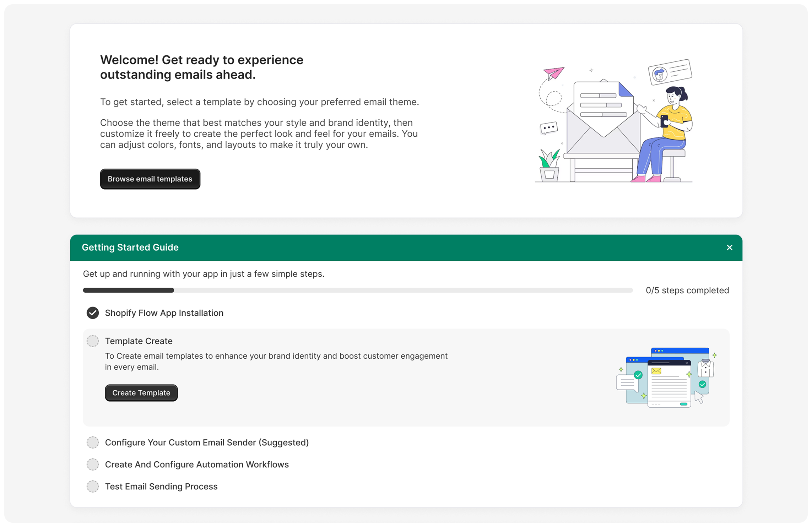Click Browse email templates button
Screen dimensions: 812x527
click(x=150, y=179)
